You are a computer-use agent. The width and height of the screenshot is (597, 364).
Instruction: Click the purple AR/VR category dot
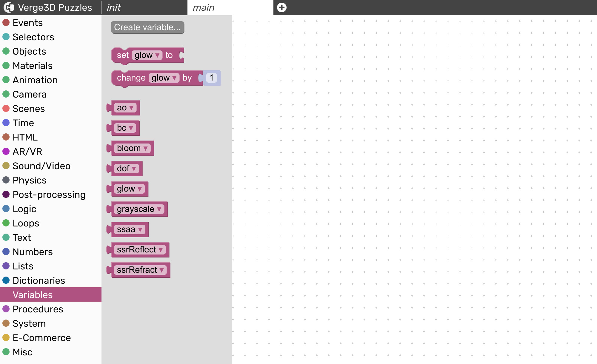(x=6, y=151)
